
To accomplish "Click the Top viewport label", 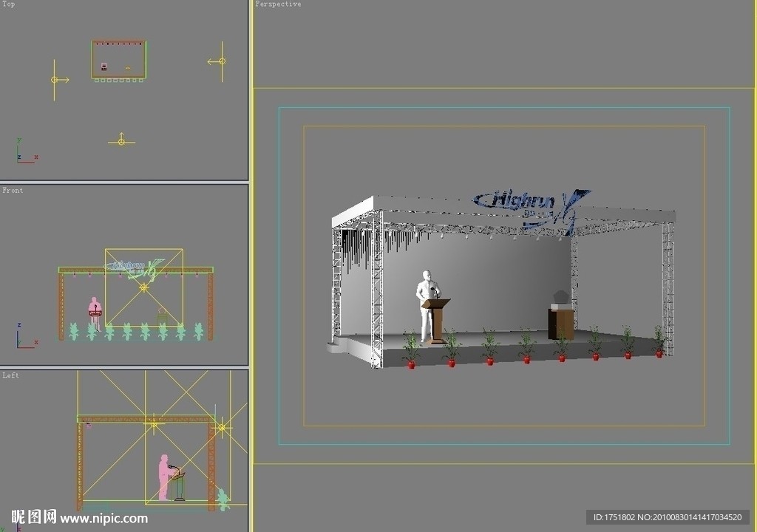I will (x=8, y=4).
